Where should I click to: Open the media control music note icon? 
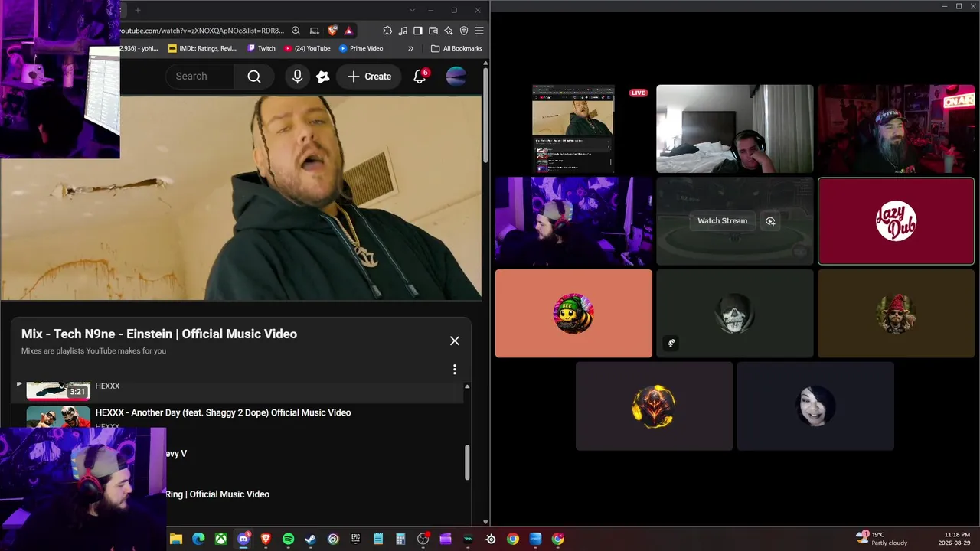click(x=403, y=31)
